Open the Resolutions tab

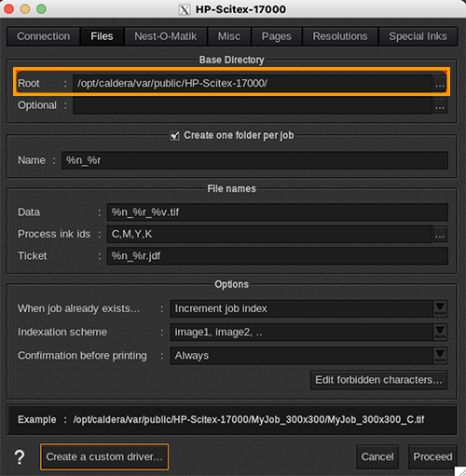[340, 36]
